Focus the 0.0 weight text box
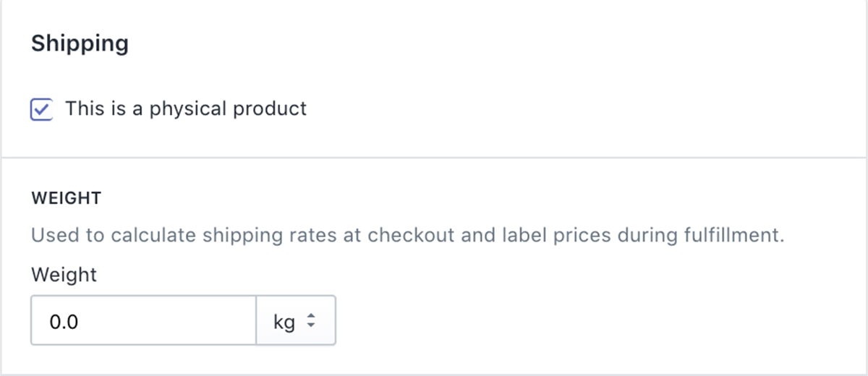Image resolution: width=868 pixels, height=376 pixels. pos(143,320)
